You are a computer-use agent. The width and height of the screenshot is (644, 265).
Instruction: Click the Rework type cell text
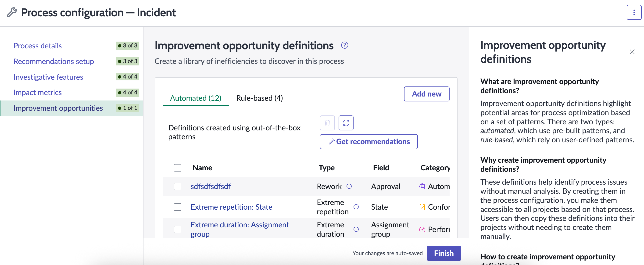[x=329, y=186]
